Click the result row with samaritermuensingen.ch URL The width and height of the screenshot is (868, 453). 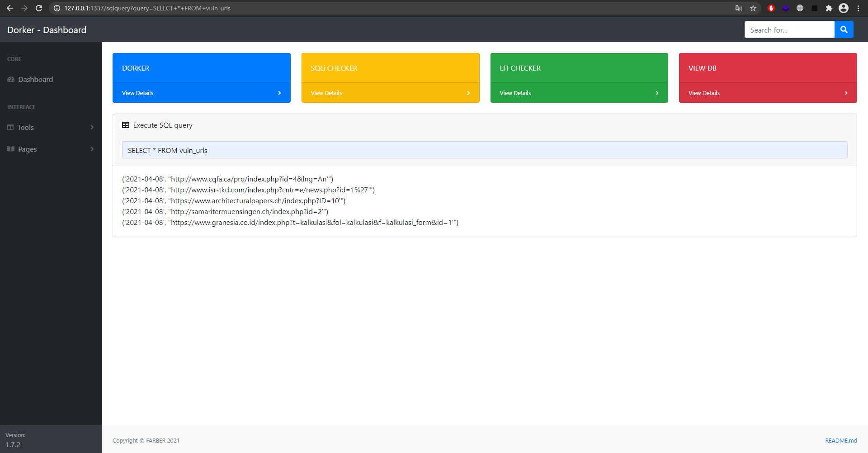point(225,212)
